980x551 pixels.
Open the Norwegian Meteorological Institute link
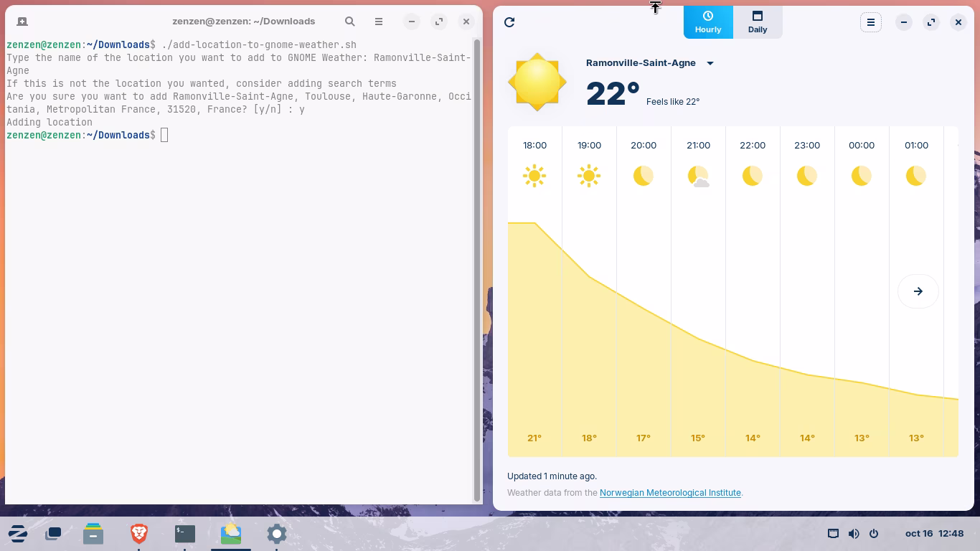[x=669, y=493]
